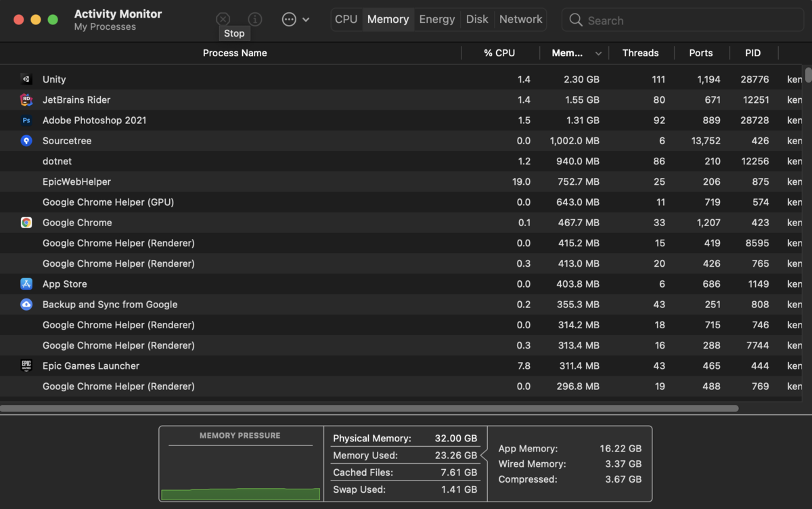Select the Unity process name
Screen dimensions: 812x509
click(x=54, y=79)
